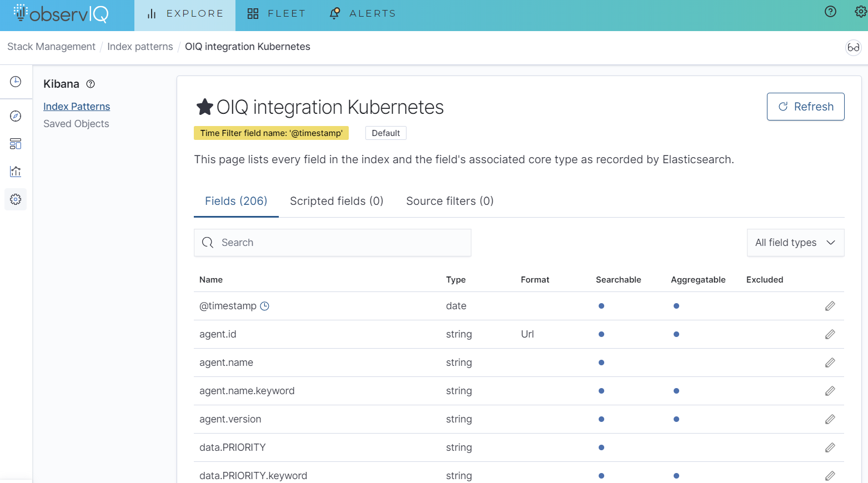Open Index Patterns link in side menu
The image size is (868, 483).
(77, 107)
